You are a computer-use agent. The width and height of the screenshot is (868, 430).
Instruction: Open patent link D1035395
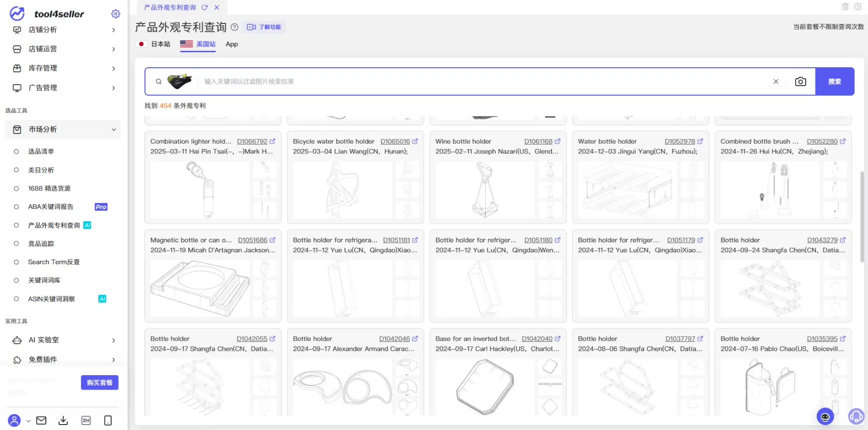coord(822,339)
